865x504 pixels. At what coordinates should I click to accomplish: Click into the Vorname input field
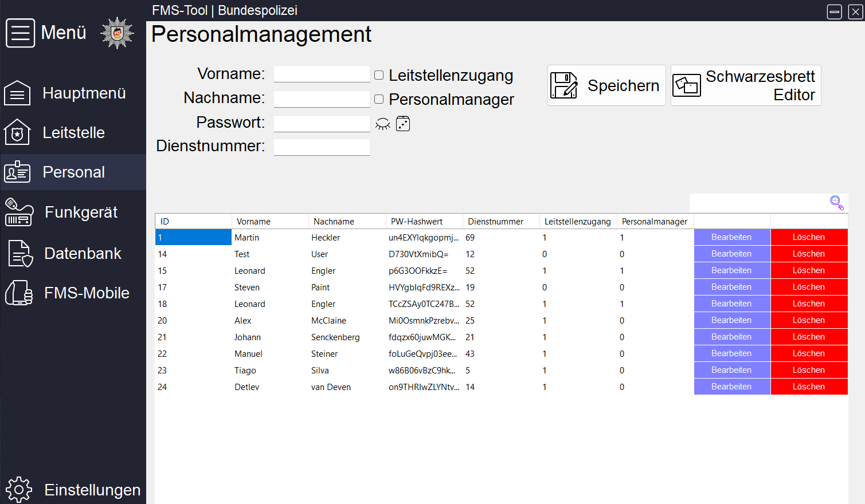[x=322, y=74]
